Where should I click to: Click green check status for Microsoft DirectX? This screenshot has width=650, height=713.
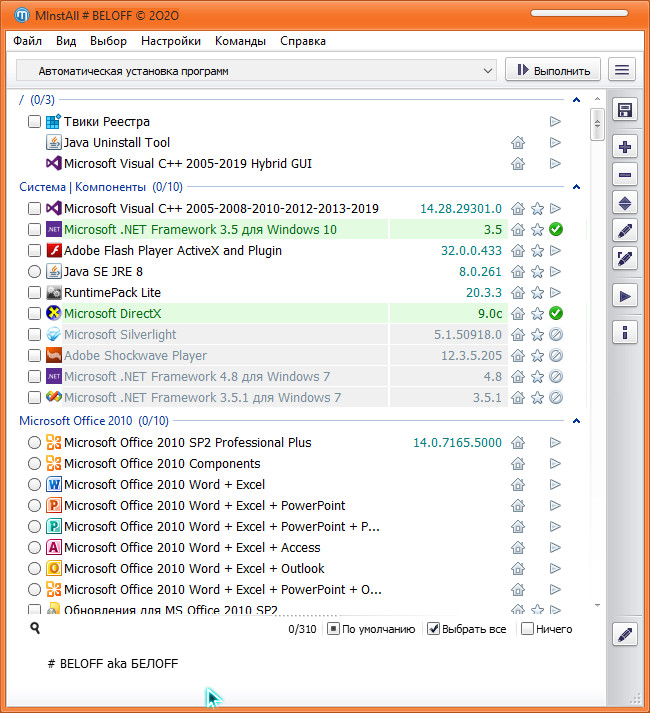click(x=556, y=313)
